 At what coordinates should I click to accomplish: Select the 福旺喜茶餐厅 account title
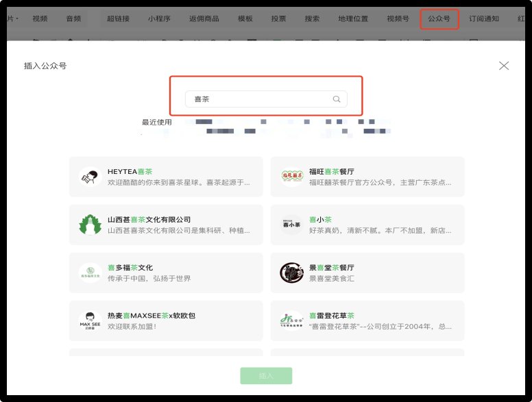pos(332,171)
